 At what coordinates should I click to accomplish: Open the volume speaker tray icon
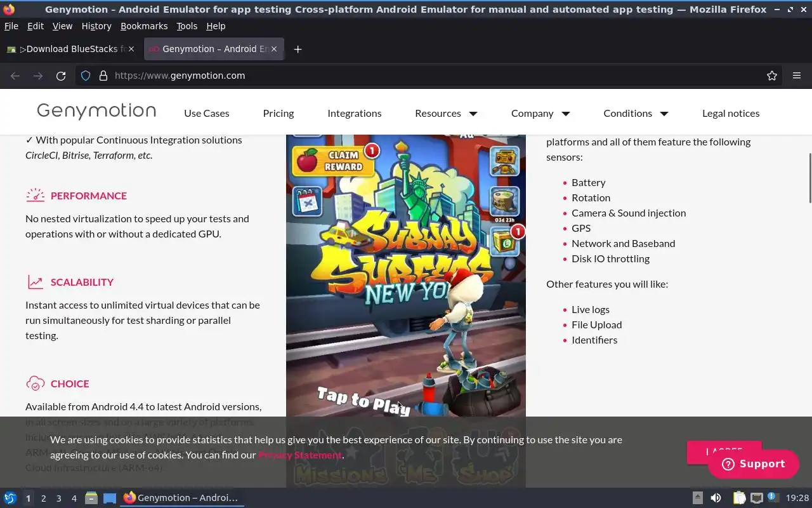point(716,498)
